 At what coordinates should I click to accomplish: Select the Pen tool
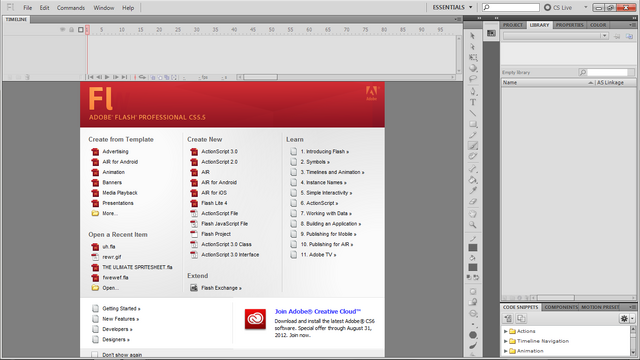(473, 91)
